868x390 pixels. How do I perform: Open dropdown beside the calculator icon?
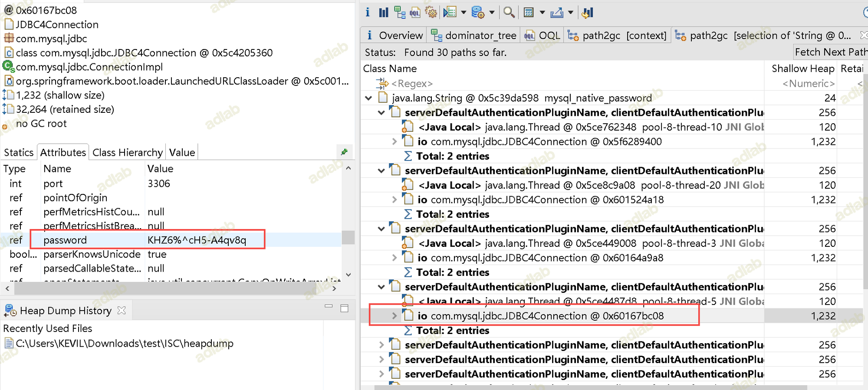tap(542, 13)
